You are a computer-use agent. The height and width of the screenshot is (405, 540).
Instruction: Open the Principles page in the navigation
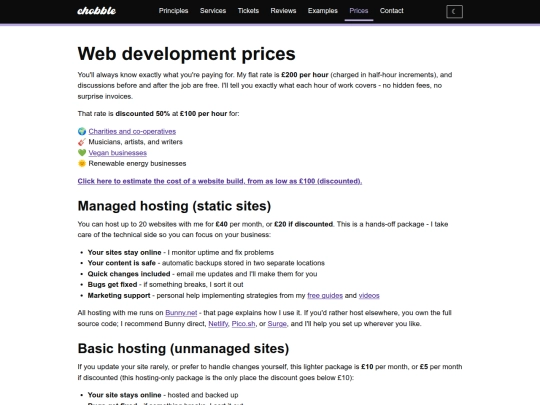tap(173, 11)
